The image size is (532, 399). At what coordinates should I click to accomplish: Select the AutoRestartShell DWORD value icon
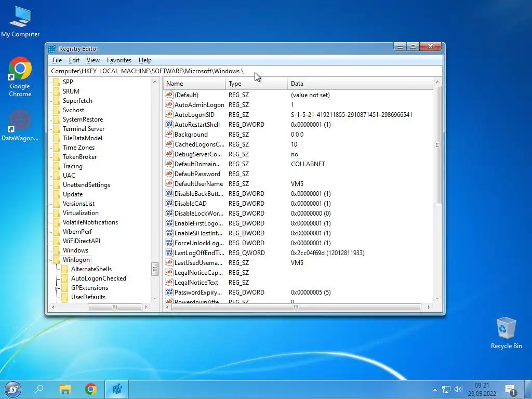(x=169, y=124)
